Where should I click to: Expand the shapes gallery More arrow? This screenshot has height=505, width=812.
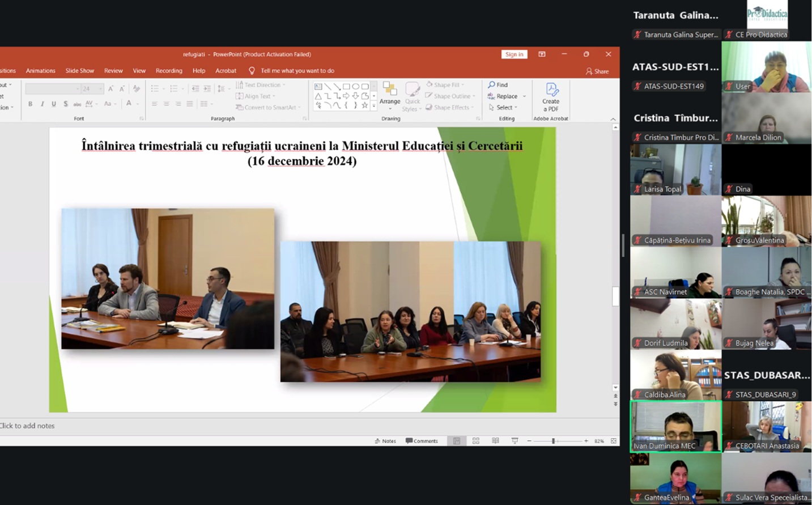tap(373, 106)
